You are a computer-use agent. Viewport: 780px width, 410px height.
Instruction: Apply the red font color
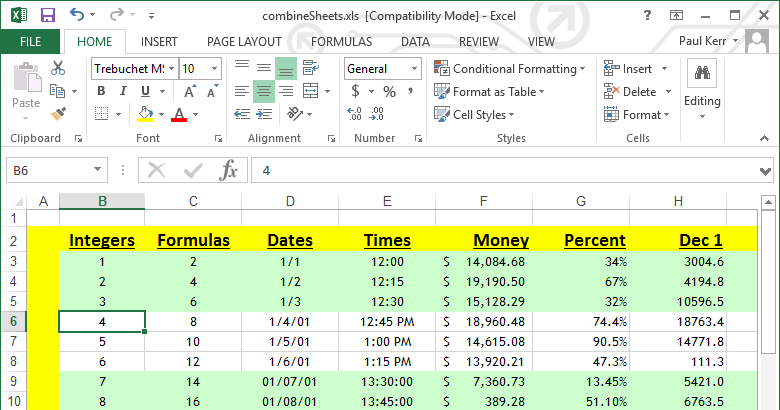(x=179, y=114)
